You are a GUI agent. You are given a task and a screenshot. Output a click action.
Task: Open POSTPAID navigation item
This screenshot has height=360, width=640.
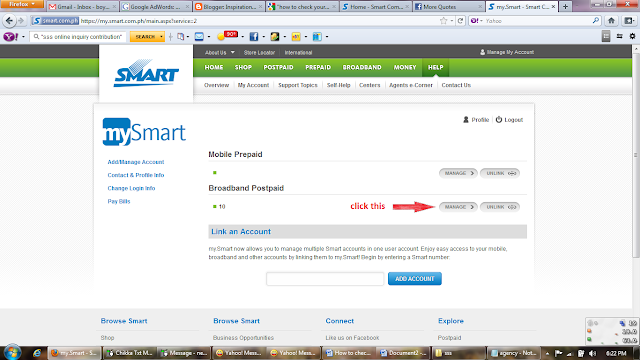[x=278, y=67]
